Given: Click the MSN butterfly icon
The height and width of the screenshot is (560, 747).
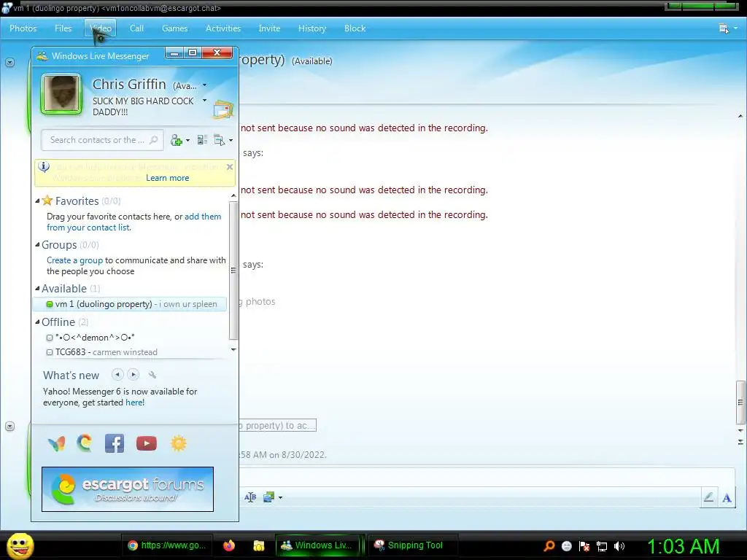Looking at the screenshot, I should tap(57, 444).
